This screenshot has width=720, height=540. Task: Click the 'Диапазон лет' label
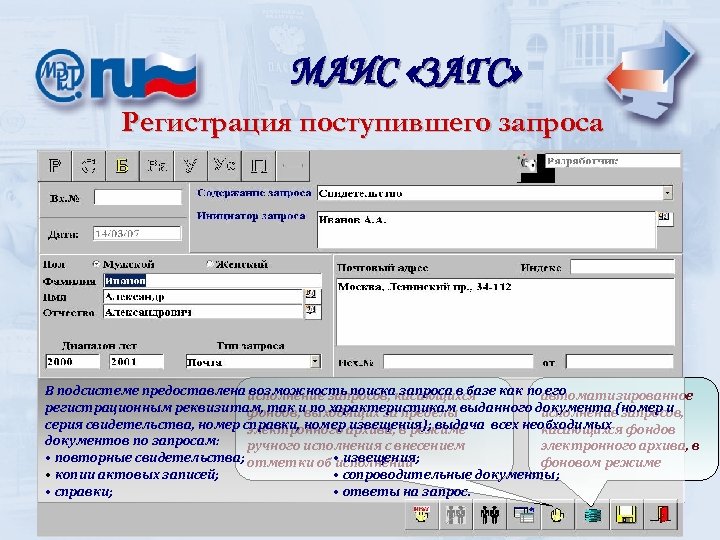(99, 346)
